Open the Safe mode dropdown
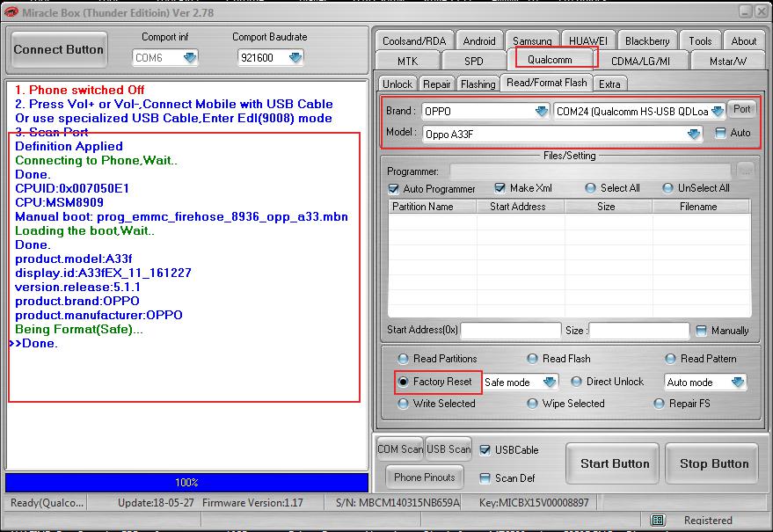Screen dimensions: 773x532 pyautogui.click(x=549, y=382)
